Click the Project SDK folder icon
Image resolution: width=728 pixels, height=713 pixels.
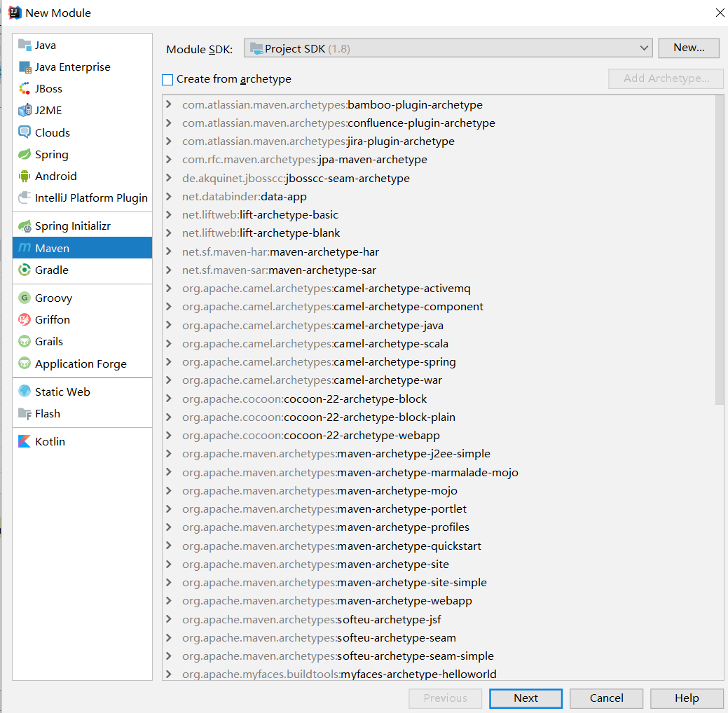pyautogui.click(x=256, y=48)
